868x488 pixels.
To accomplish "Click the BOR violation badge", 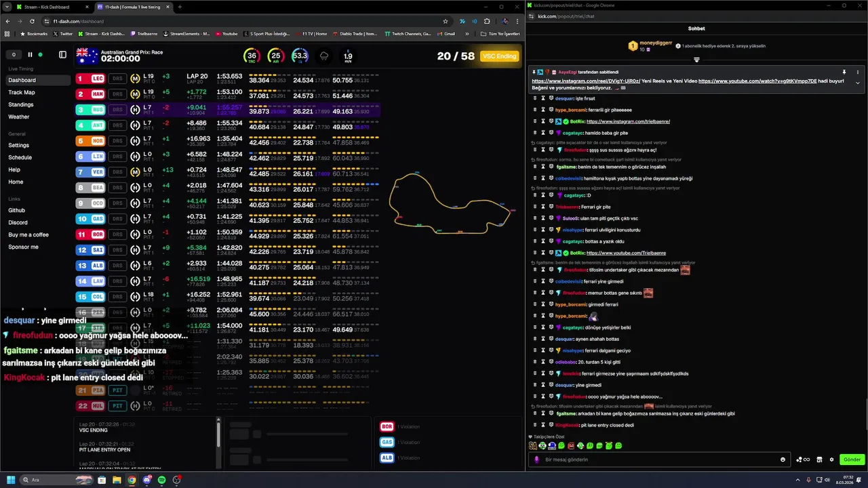I will pyautogui.click(x=387, y=427).
